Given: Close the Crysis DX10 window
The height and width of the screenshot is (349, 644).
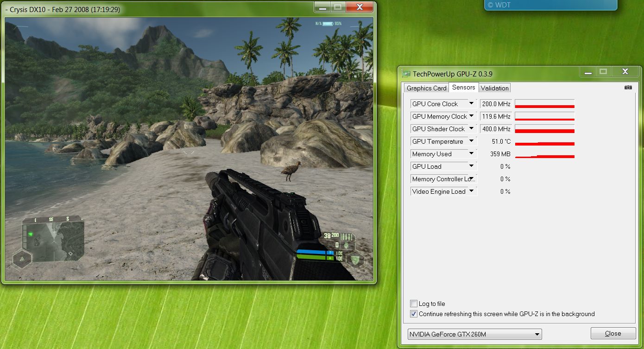Looking at the screenshot, I should (x=360, y=7).
